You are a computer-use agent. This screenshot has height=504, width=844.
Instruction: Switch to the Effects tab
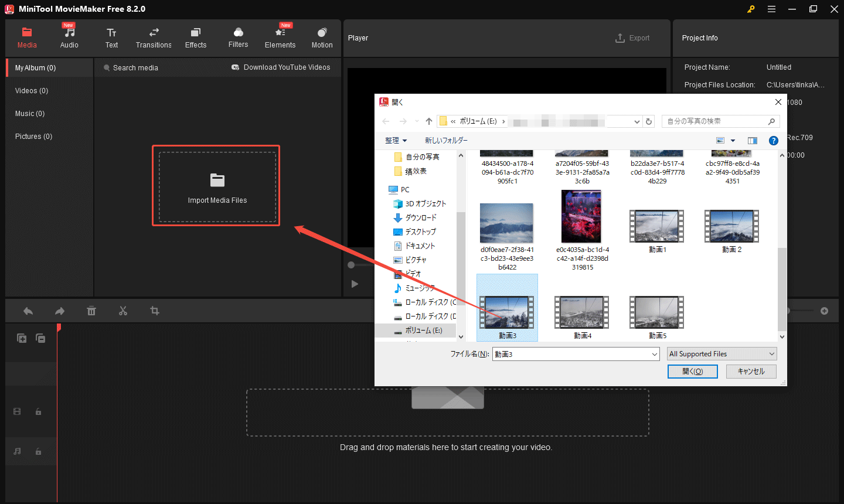point(196,38)
